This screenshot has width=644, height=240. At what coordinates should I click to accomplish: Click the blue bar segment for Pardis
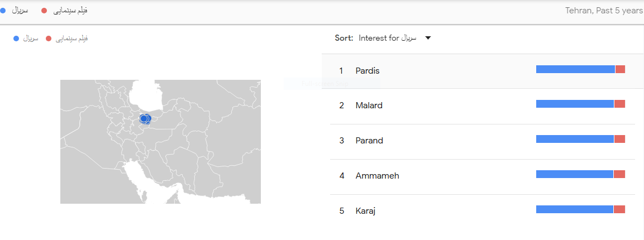coord(575,69)
